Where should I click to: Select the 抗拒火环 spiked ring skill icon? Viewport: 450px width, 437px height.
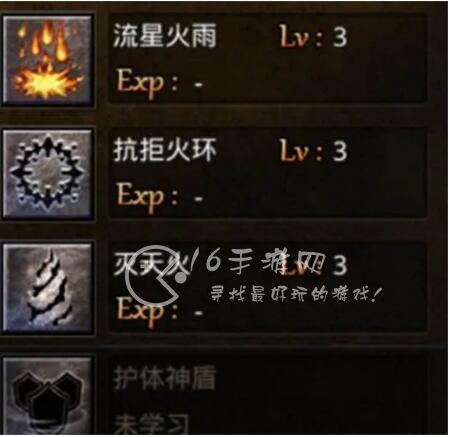(x=47, y=173)
